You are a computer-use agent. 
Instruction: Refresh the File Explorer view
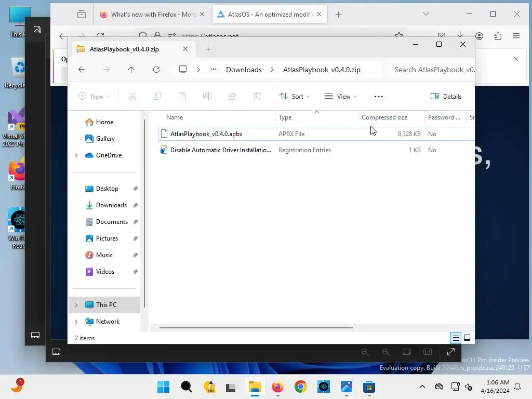(x=156, y=70)
